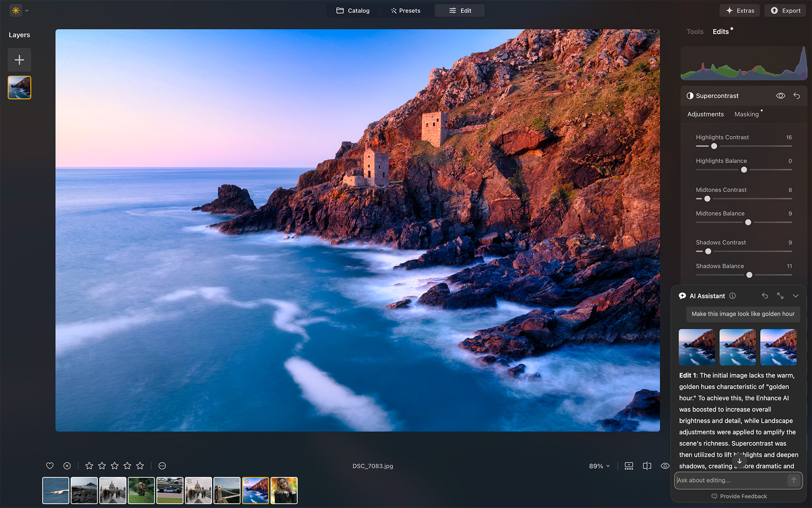Show original photo with the eye icon bottom right
The height and width of the screenshot is (508, 812).
pyautogui.click(x=665, y=466)
